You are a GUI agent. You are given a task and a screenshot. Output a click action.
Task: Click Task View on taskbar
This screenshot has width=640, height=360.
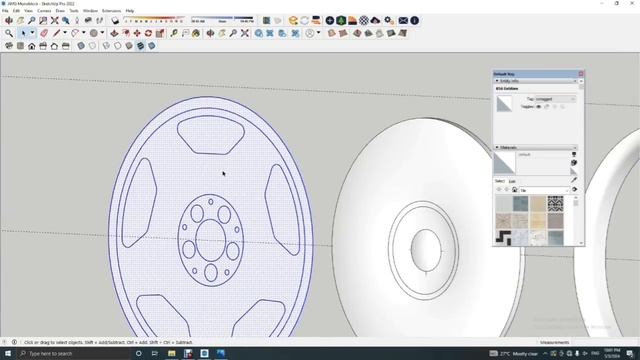[155, 353]
